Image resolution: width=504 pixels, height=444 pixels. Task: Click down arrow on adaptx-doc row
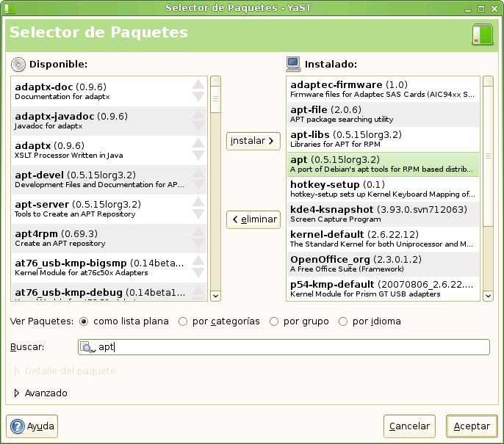198,96
